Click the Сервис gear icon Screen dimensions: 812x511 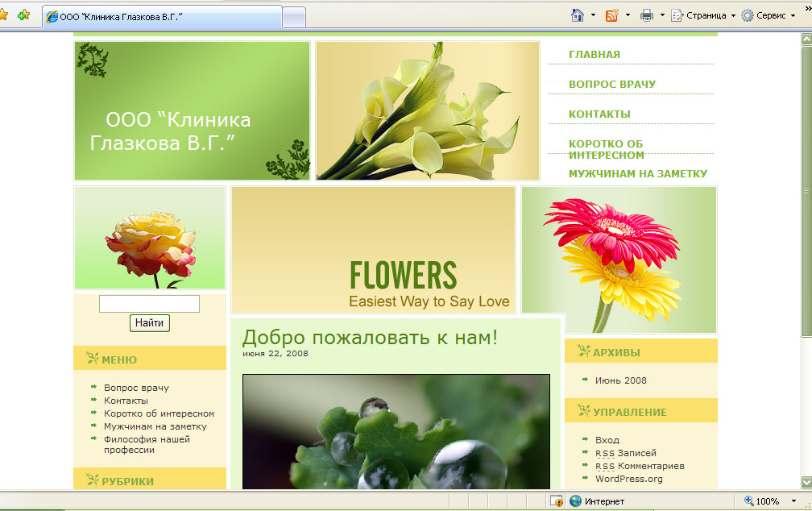[748, 15]
